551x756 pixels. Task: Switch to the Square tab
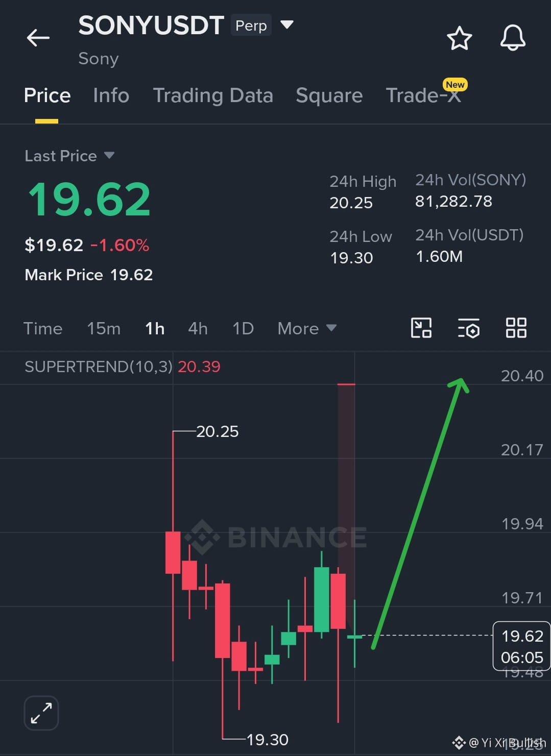click(x=329, y=95)
